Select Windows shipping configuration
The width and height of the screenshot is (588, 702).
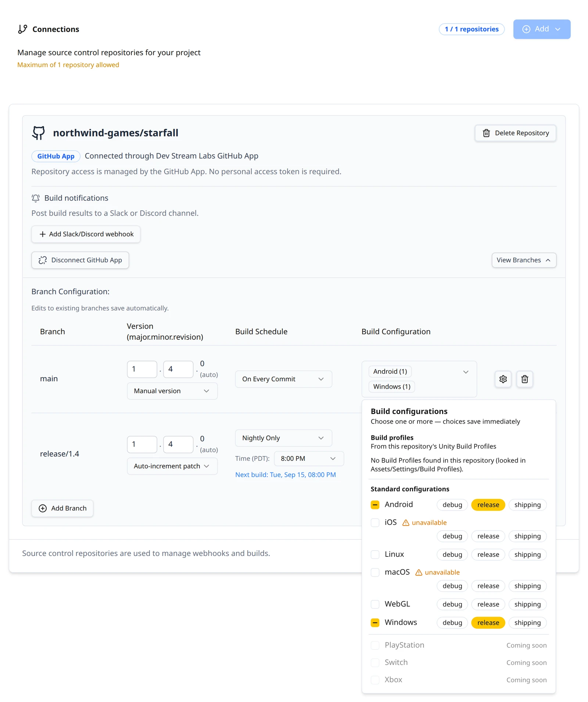tap(527, 622)
